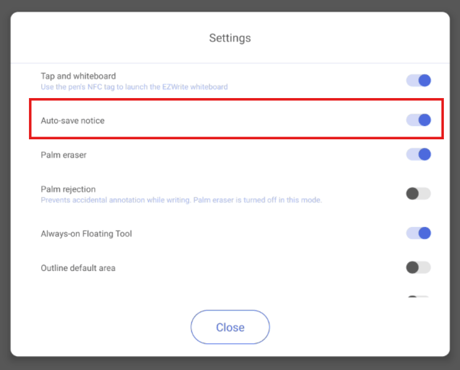Click empty space in the Palm eraser row
The width and height of the screenshot is (460, 370).
coord(247,155)
